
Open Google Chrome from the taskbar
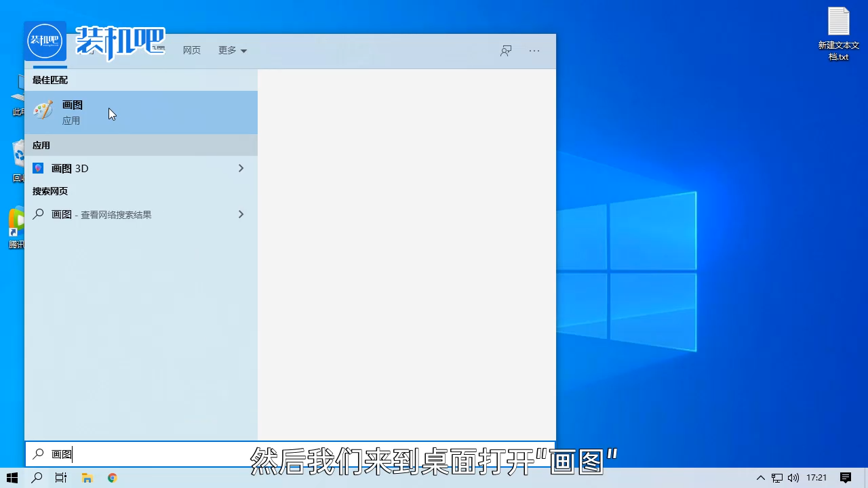point(112,478)
